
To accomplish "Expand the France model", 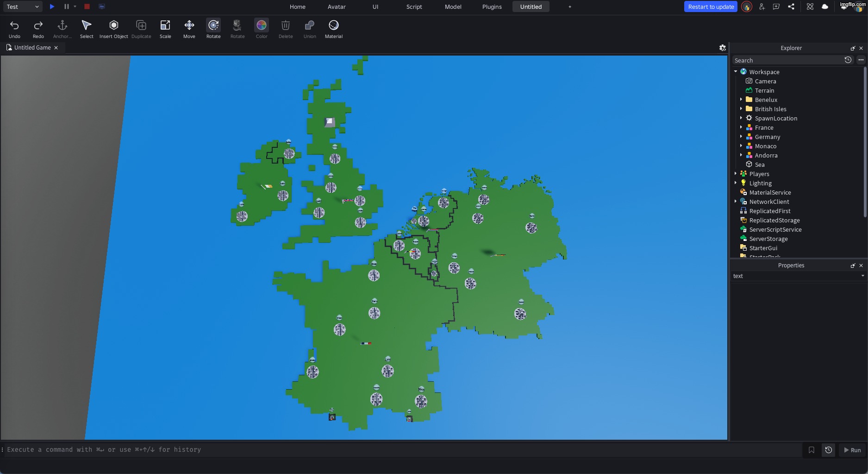I will 741,127.
